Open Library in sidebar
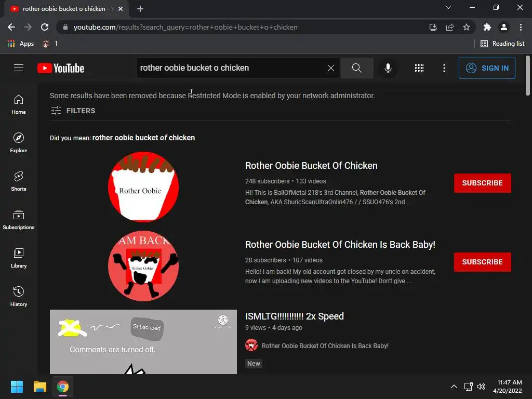 click(19, 258)
